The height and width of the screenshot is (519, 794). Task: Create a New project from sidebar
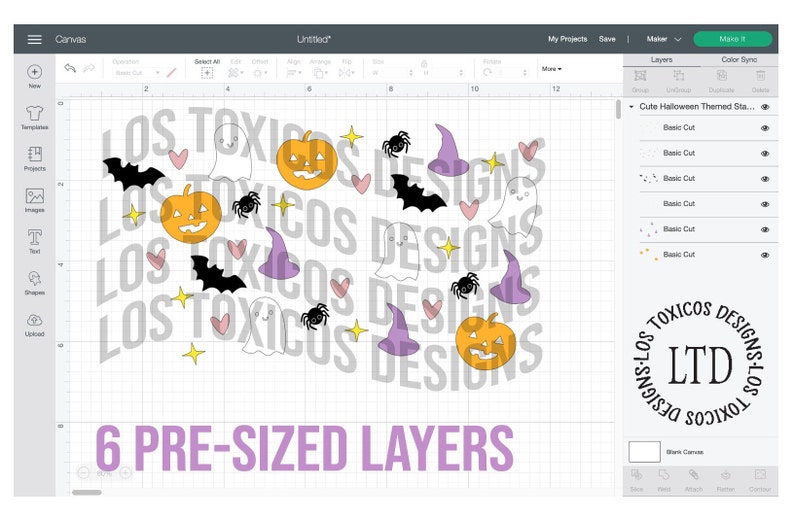point(34,76)
